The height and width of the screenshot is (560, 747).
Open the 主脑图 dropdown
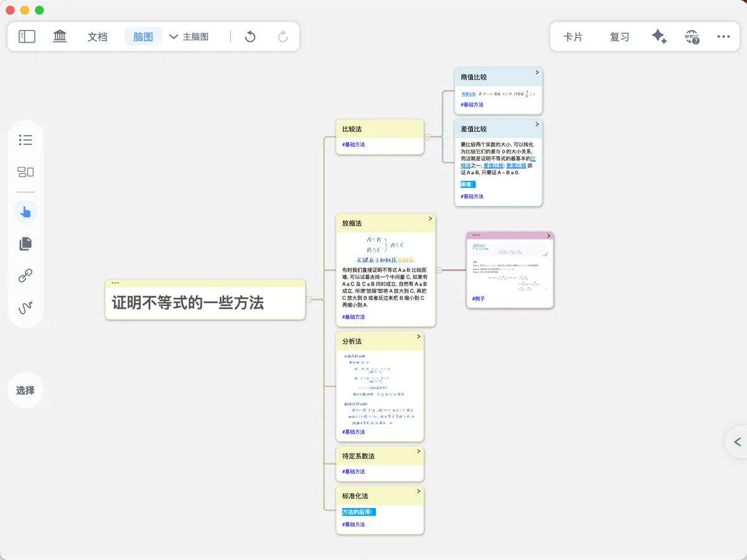189,37
